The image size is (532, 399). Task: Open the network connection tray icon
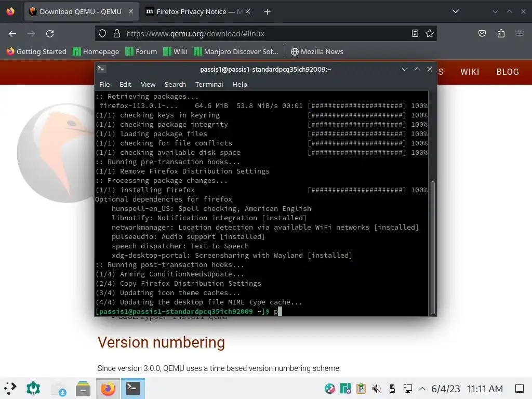click(x=407, y=389)
